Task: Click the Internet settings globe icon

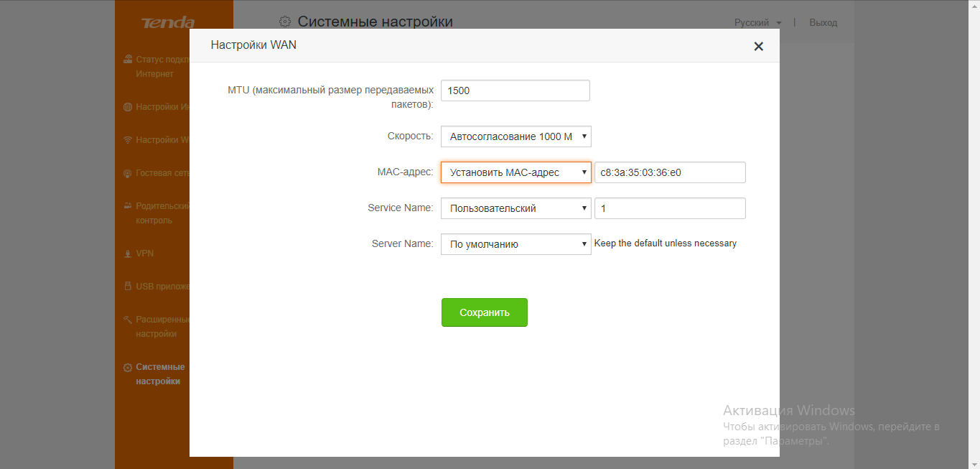Action: (x=128, y=107)
